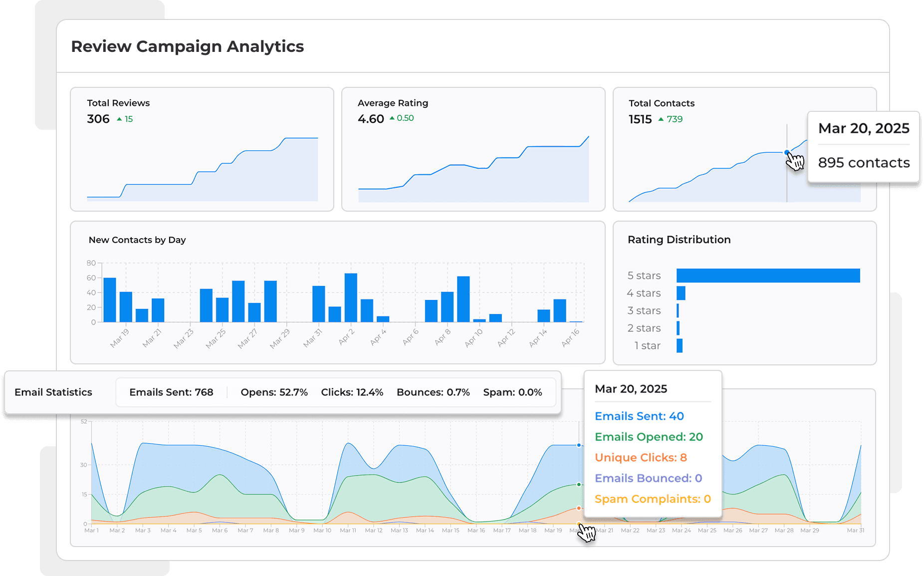The width and height of the screenshot is (924, 576).
Task: Click the Emails Sent: 768 statistic
Action: pyautogui.click(x=172, y=392)
